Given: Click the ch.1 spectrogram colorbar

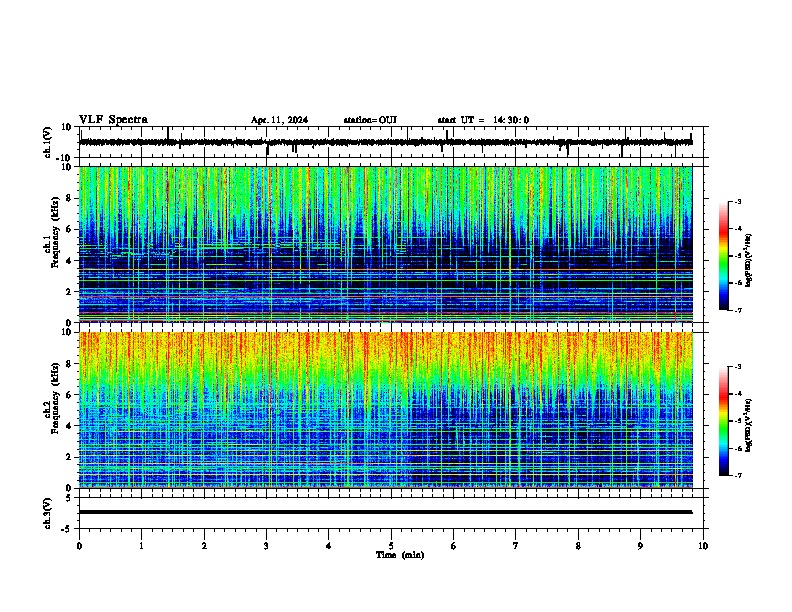Looking at the screenshot, I should pos(724,256).
